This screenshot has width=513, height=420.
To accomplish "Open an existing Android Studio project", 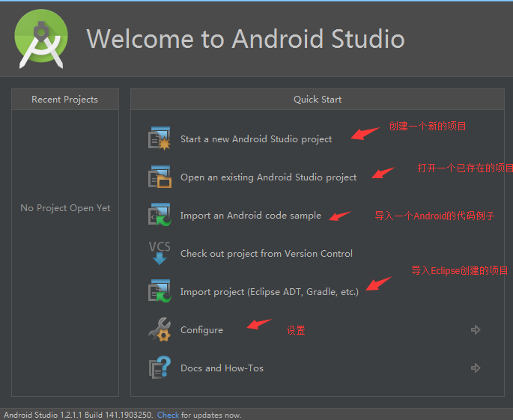I will [x=268, y=177].
